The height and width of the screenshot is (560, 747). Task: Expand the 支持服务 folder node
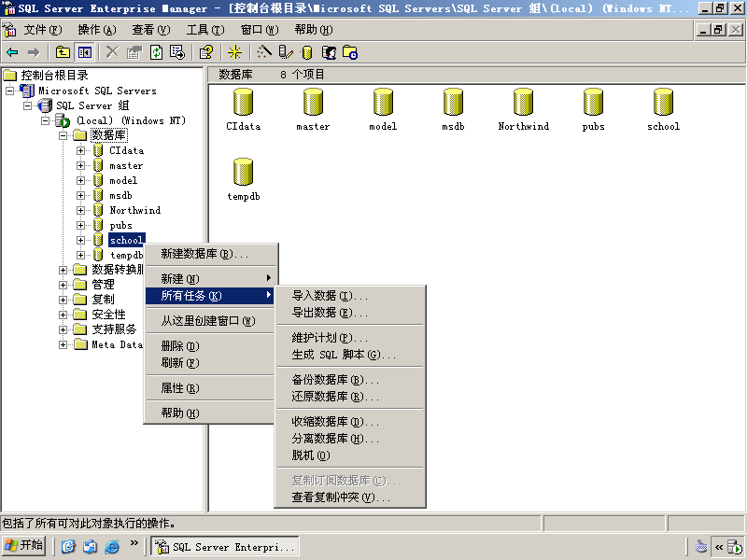[63, 329]
